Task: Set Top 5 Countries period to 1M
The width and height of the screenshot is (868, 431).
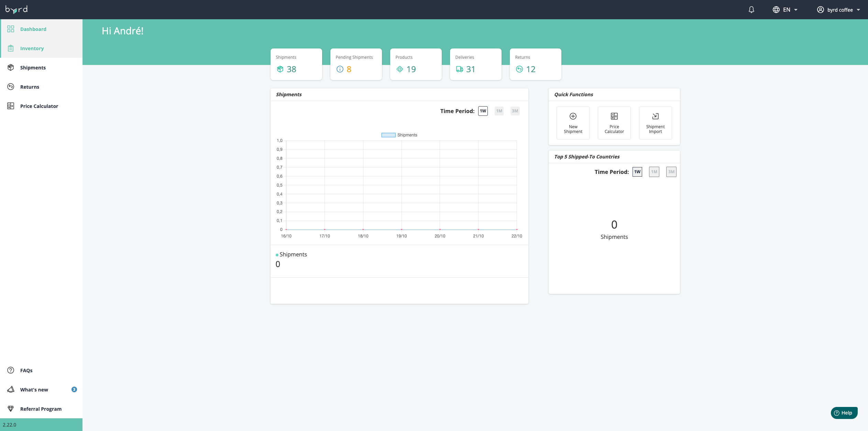Action: [x=654, y=172]
